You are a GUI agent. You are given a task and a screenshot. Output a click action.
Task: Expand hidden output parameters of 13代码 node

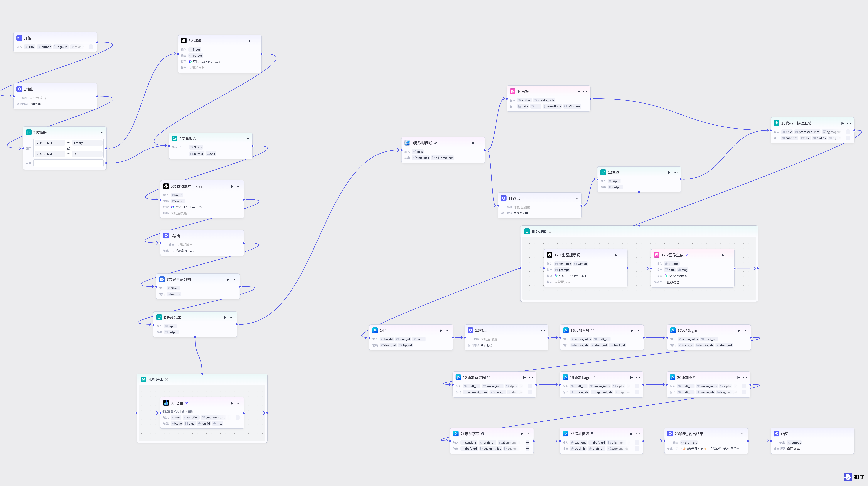click(848, 138)
